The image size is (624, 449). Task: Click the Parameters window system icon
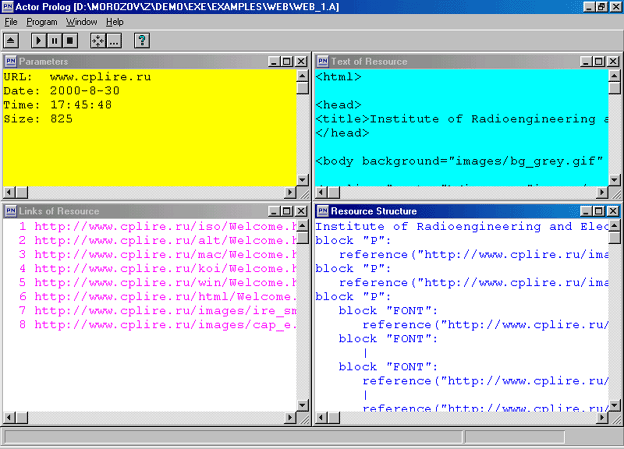[x=11, y=61]
